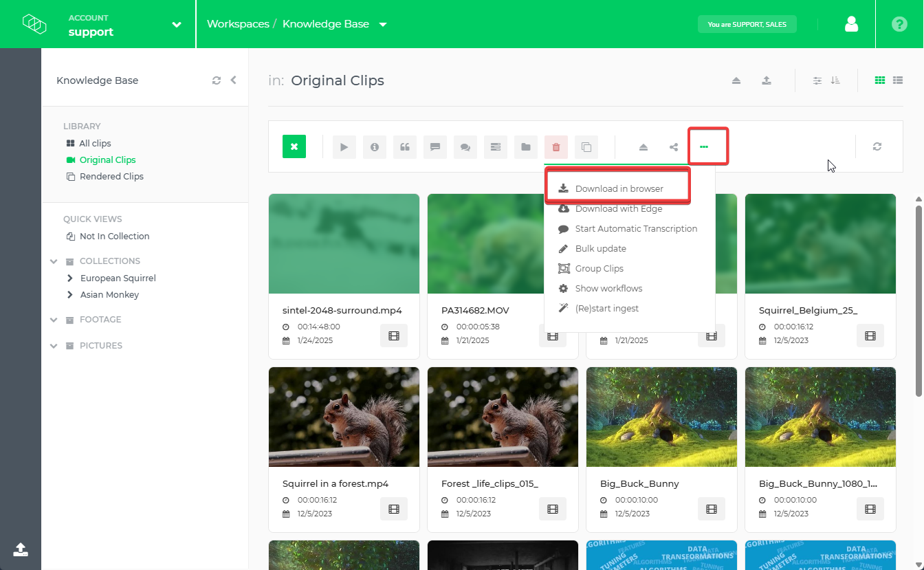924x570 pixels.
Task: Click the copy clips toolbar icon
Action: [x=586, y=146]
